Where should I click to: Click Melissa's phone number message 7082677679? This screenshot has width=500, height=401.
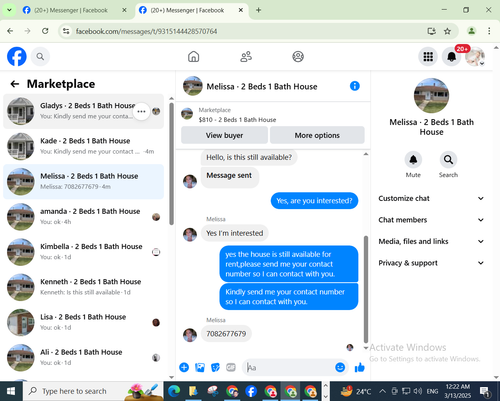point(226,334)
